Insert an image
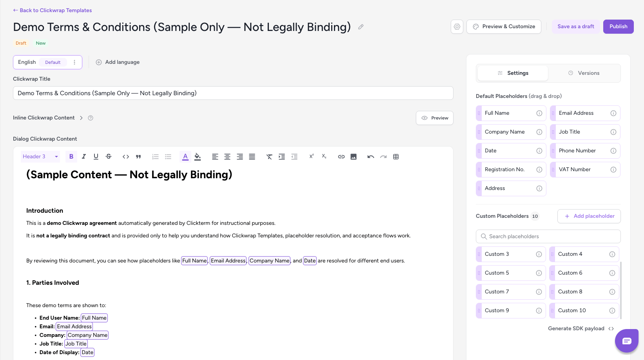 click(x=354, y=157)
